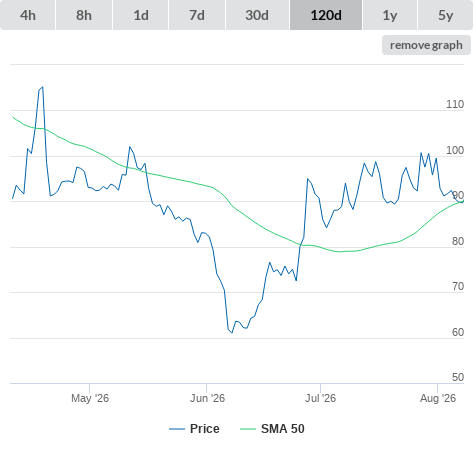Click the price peak near 115

pyautogui.click(x=42, y=87)
